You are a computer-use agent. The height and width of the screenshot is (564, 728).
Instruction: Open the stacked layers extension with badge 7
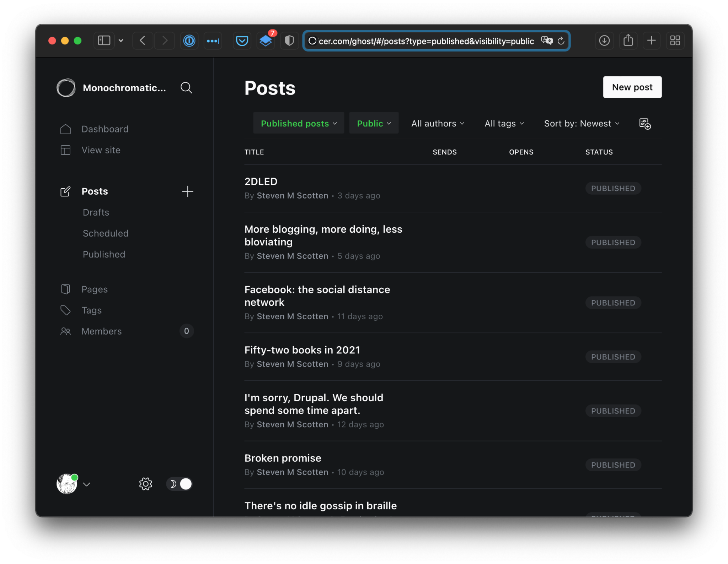pyautogui.click(x=266, y=40)
